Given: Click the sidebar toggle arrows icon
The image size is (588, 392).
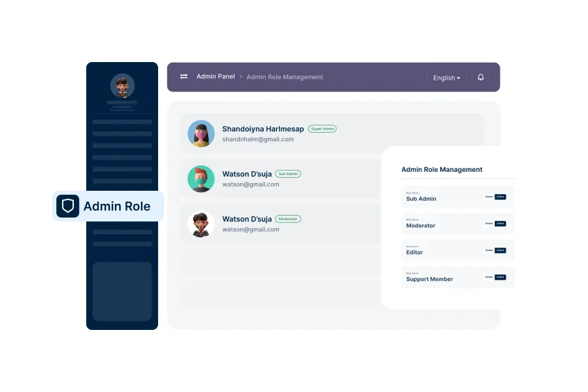Looking at the screenshot, I should pyautogui.click(x=184, y=76).
